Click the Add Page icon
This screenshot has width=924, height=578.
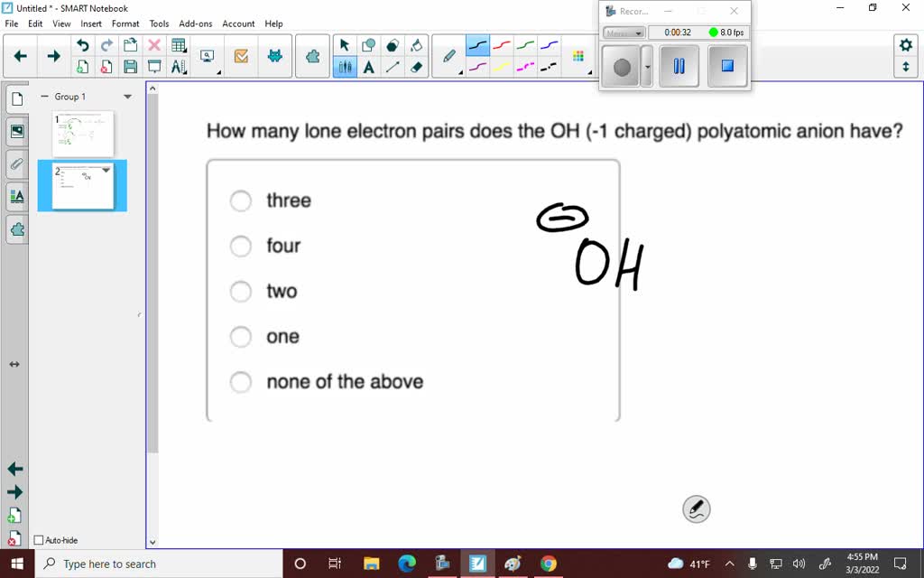[83, 66]
